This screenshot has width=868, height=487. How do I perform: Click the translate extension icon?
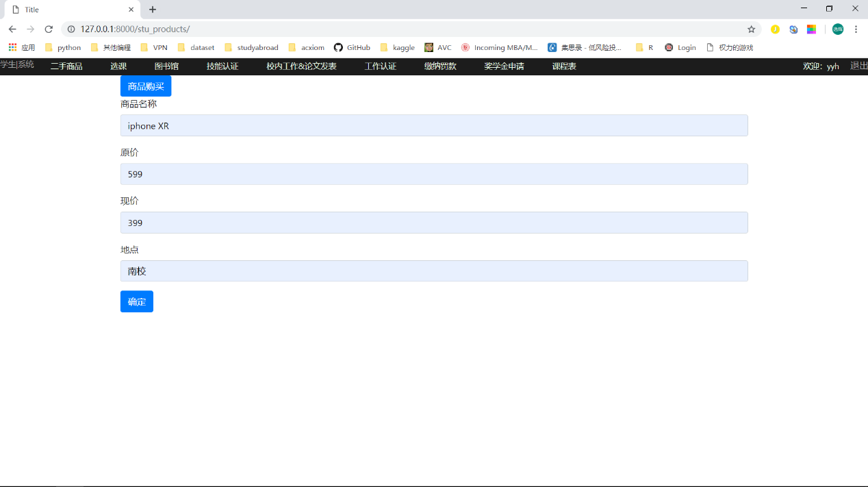(x=793, y=29)
